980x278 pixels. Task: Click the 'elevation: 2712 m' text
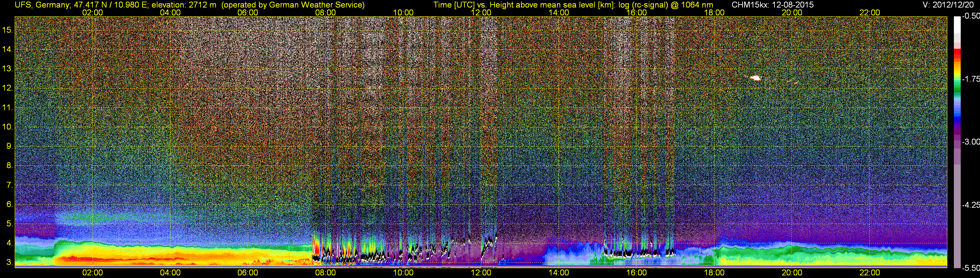click(184, 5)
